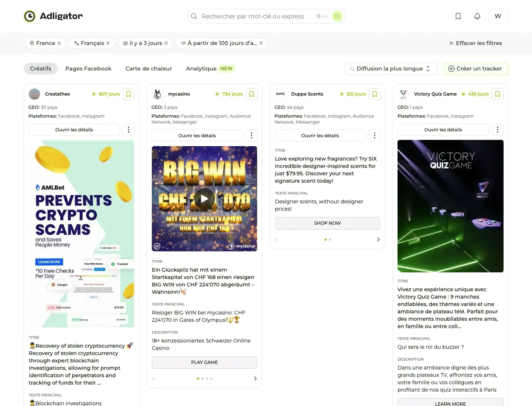Click the Adligator logo
532x406 pixels.
click(x=53, y=16)
